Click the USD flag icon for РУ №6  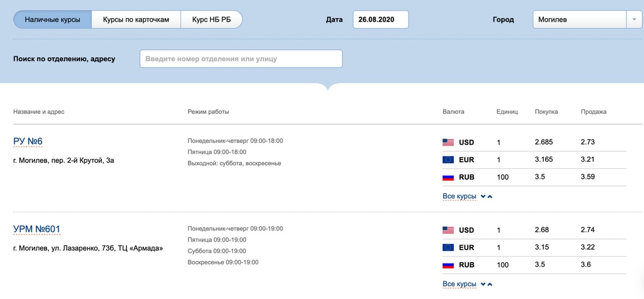pos(448,142)
